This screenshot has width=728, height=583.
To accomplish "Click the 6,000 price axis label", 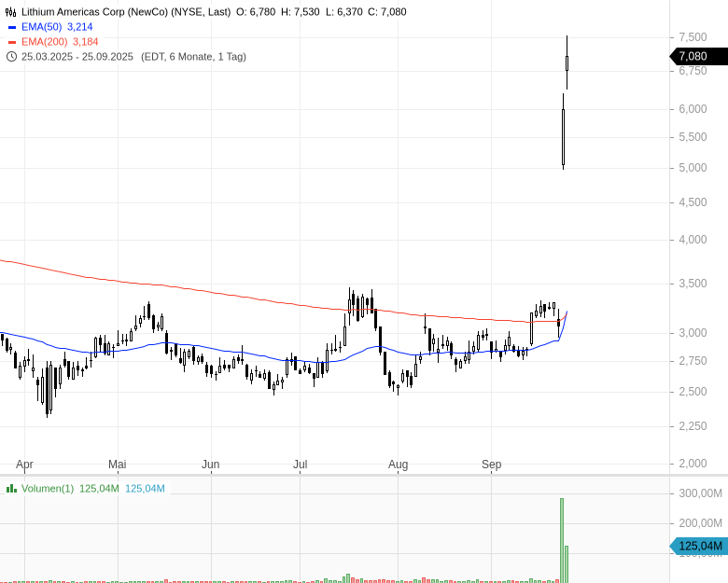I will pos(693,108).
